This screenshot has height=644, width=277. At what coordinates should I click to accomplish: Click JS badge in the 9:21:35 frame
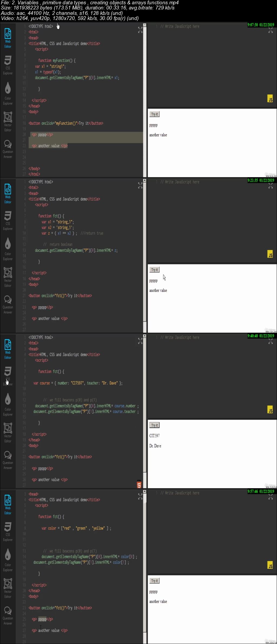270,254
